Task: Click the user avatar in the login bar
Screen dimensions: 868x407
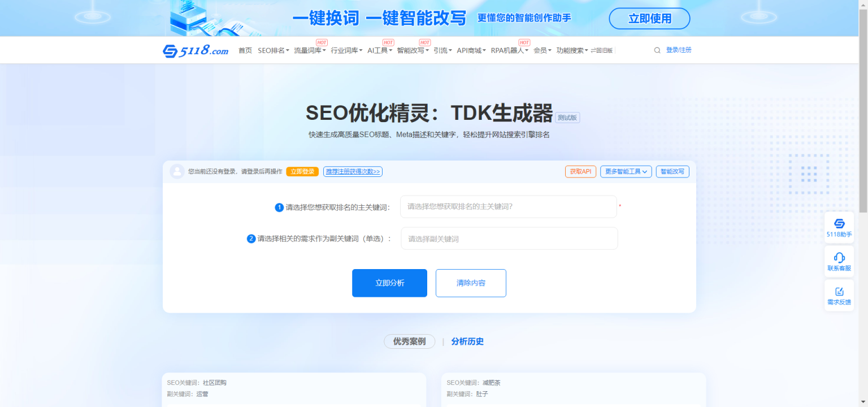Action: tap(177, 171)
